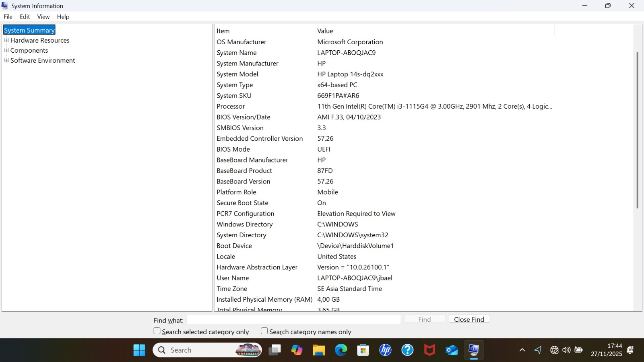Expand the Hardware Resources tree node

pyautogui.click(x=6, y=40)
